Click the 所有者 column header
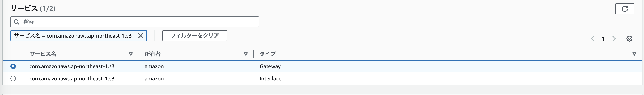This screenshot has width=644, height=95. point(152,54)
